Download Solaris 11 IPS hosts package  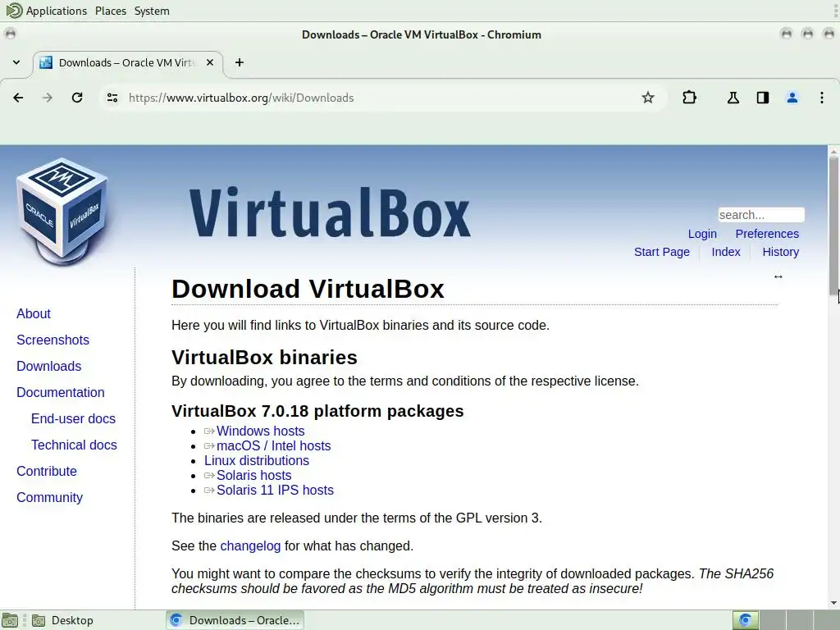click(275, 491)
